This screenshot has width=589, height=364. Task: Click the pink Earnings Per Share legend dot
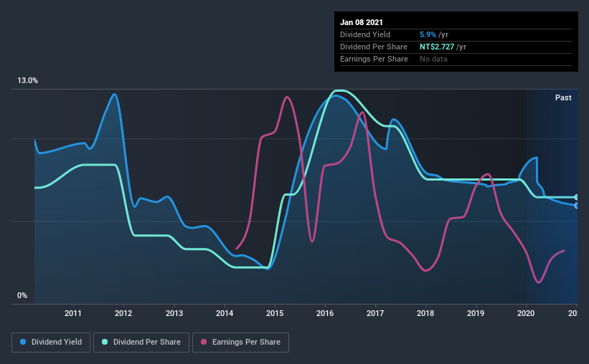[x=204, y=342]
